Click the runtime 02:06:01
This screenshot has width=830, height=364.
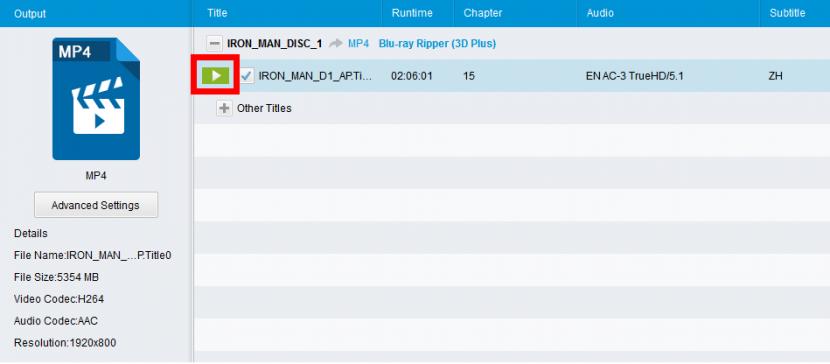click(412, 76)
